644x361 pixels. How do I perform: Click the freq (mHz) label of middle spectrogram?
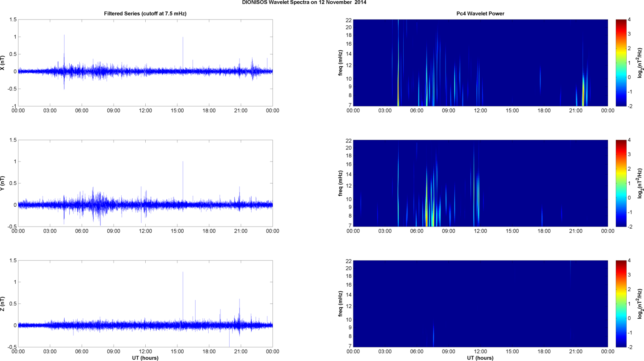pyautogui.click(x=340, y=183)
